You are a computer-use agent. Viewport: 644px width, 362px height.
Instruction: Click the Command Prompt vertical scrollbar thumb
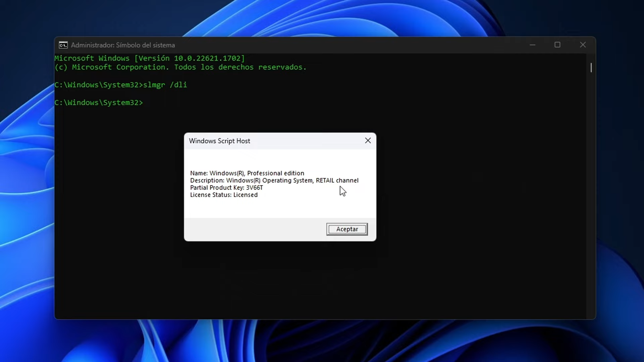click(x=591, y=68)
